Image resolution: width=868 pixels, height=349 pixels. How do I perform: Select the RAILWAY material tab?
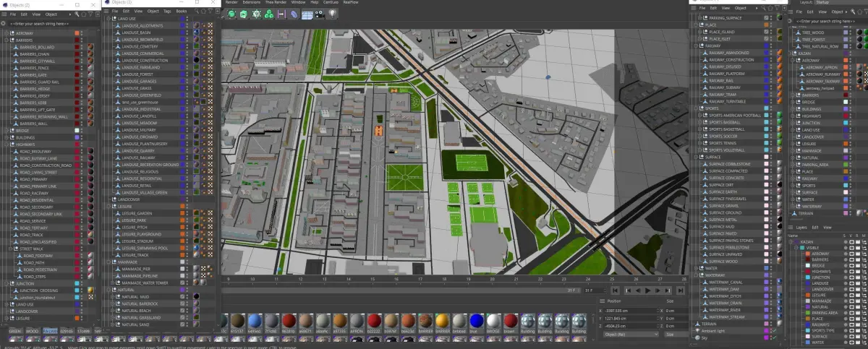(x=51, y=331)
